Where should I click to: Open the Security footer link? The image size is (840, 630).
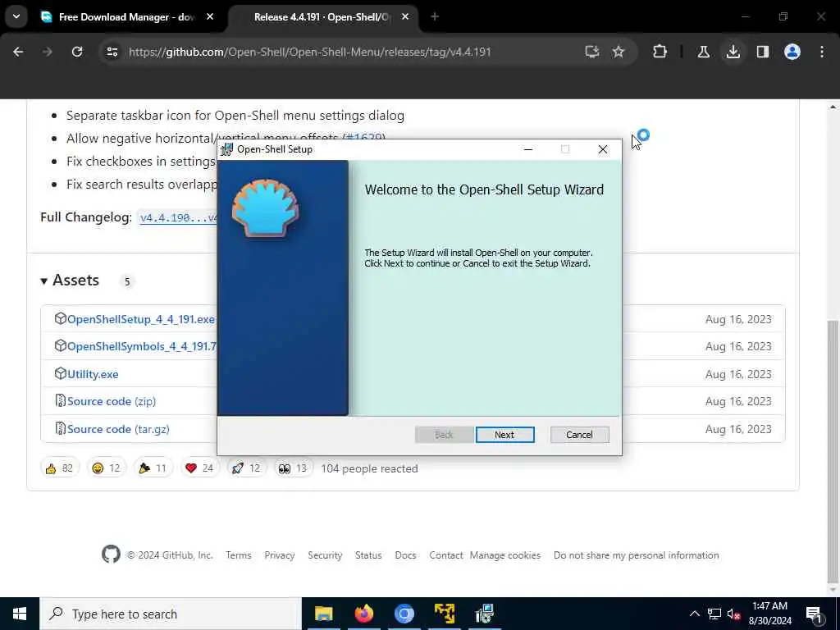click(325, 555)
